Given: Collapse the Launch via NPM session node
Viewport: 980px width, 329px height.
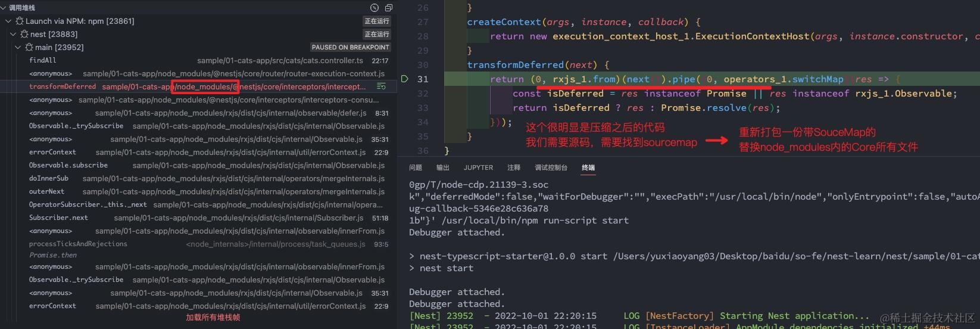Looking at the screenshot, I should (x=8, y=21).
